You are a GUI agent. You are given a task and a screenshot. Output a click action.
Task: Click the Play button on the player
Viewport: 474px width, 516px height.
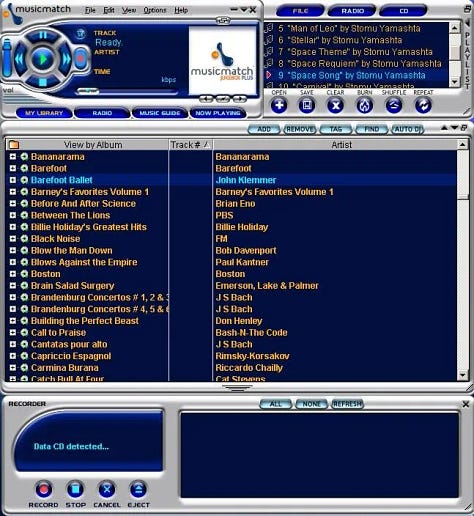42,59
